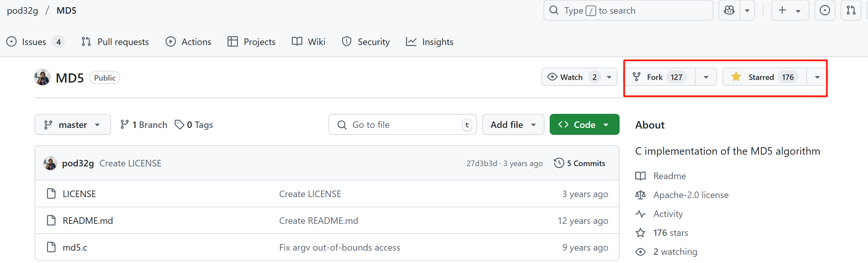Screen dimensions: 868x263
Task: Open the pull requests icon in header
Action: (x=850, y=10)
